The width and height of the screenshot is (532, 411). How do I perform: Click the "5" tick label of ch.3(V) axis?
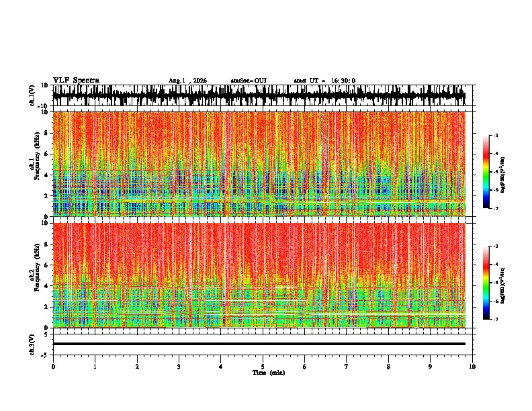tap(46, 334)
